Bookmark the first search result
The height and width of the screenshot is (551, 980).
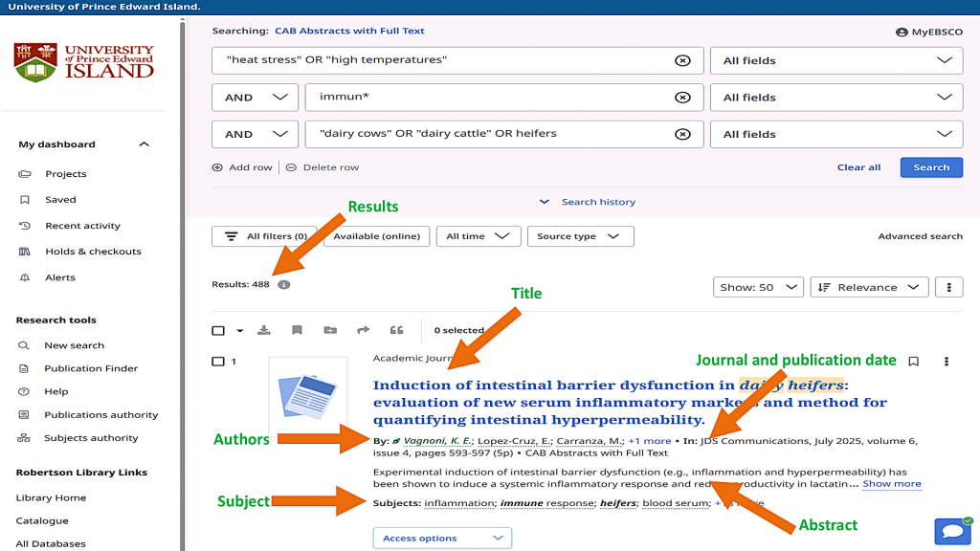coord(913,362)
